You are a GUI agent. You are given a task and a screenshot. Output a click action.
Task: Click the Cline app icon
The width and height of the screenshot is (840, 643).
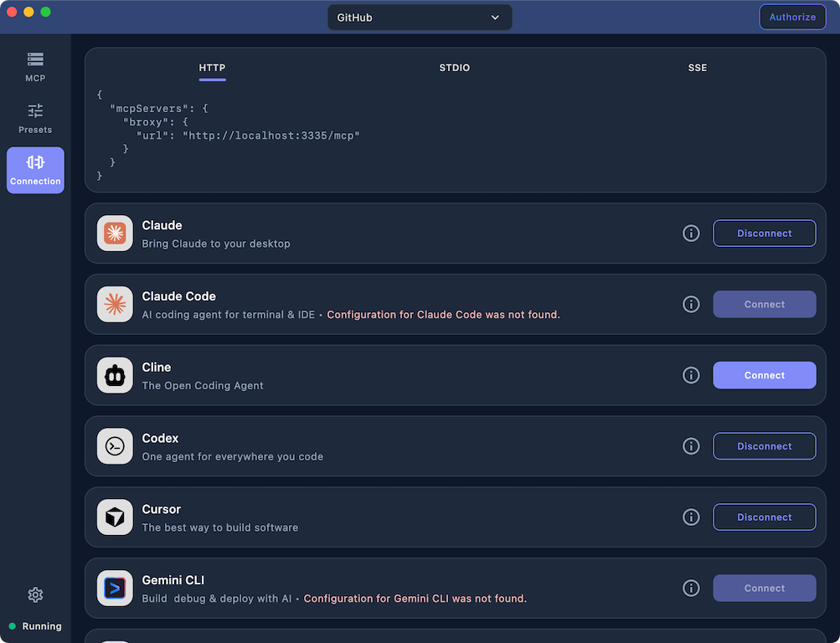tap(114, 375)
